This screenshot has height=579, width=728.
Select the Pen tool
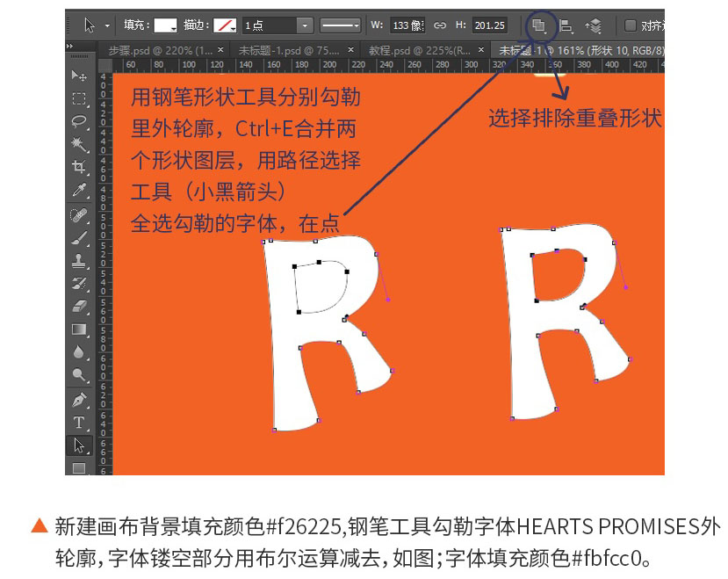(79, 400)
